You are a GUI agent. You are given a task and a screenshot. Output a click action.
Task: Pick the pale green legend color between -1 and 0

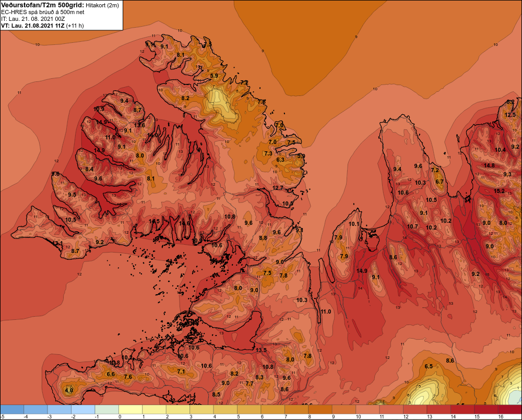click(107, 410)
